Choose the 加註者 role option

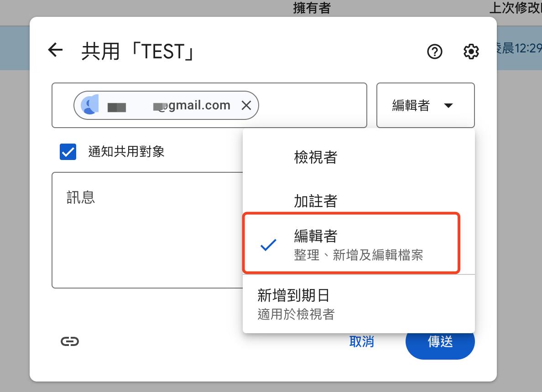coord(316,201)
